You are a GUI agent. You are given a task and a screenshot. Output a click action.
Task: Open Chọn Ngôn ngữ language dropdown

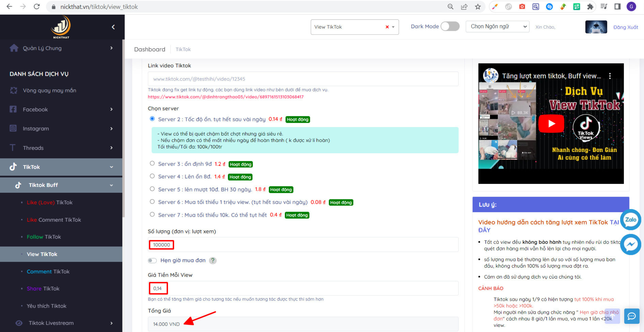[497, 26]
